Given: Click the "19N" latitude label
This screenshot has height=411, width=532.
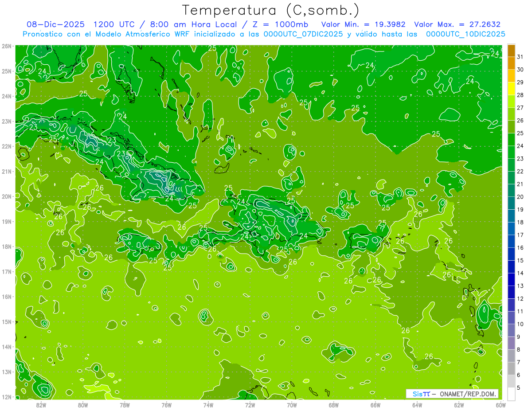Looking at the screenshot, I should pos(7,221).
